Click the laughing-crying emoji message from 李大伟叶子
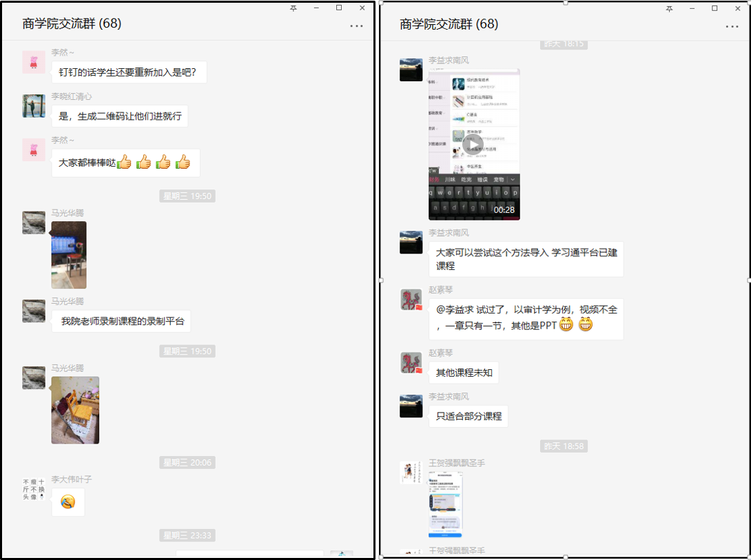 tap(68, 502)
